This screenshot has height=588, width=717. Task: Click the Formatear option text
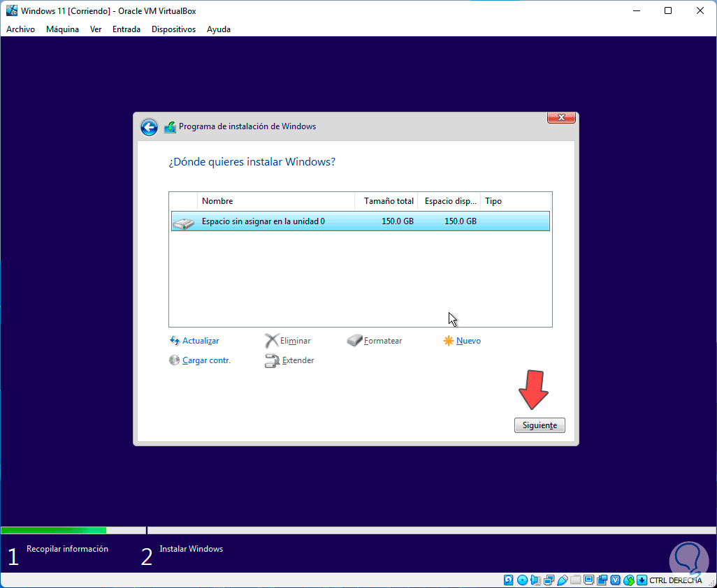pos(383,341)
